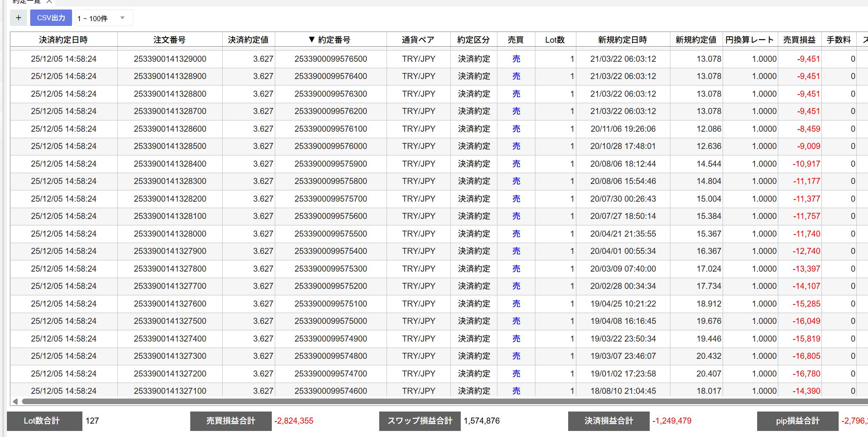Click the 売 link in first row
868x437 pixels.
coord(516,59)
